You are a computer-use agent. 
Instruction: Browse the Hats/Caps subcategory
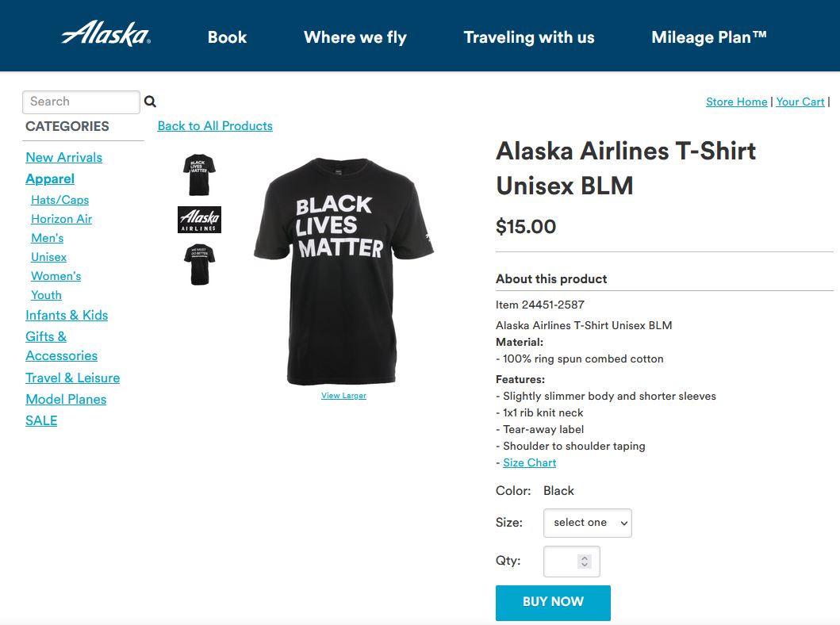pos(59,200)
